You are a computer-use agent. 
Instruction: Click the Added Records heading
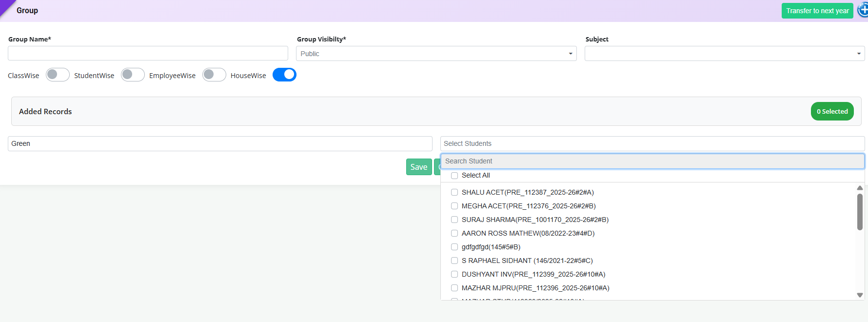(x=45, y=111)
